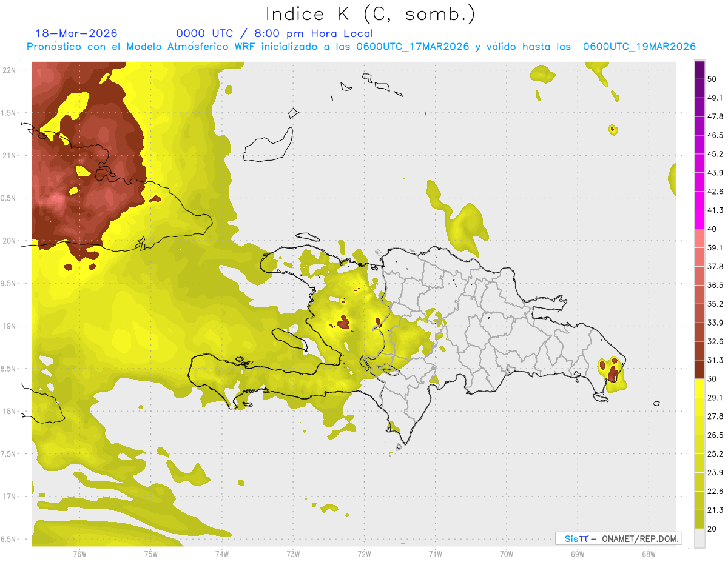The width and height of the screenshot is (728, 562).
Task: Click the colorbar value "45.2"
Action: 716,154
